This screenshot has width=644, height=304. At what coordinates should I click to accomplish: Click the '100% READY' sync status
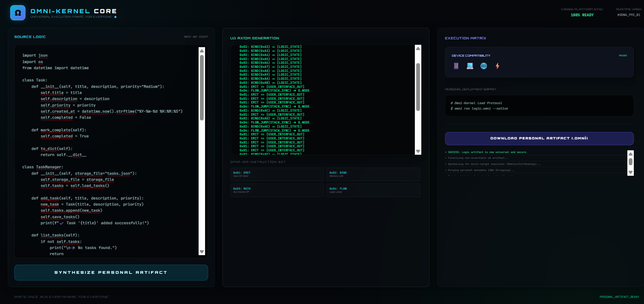click(582, 15)
